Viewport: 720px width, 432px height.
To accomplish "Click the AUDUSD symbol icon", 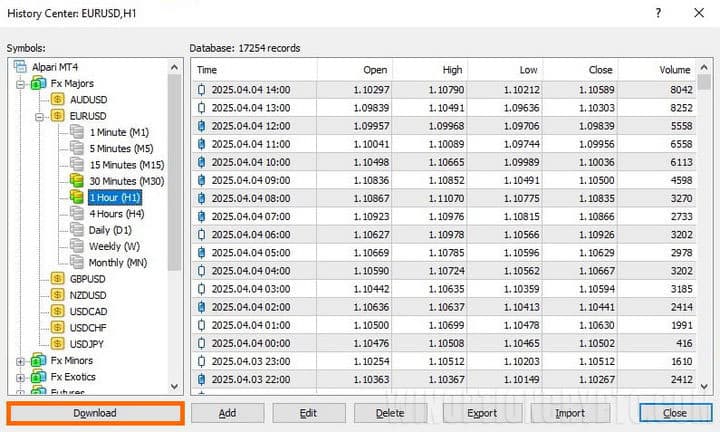I will (x=58, y=100).
